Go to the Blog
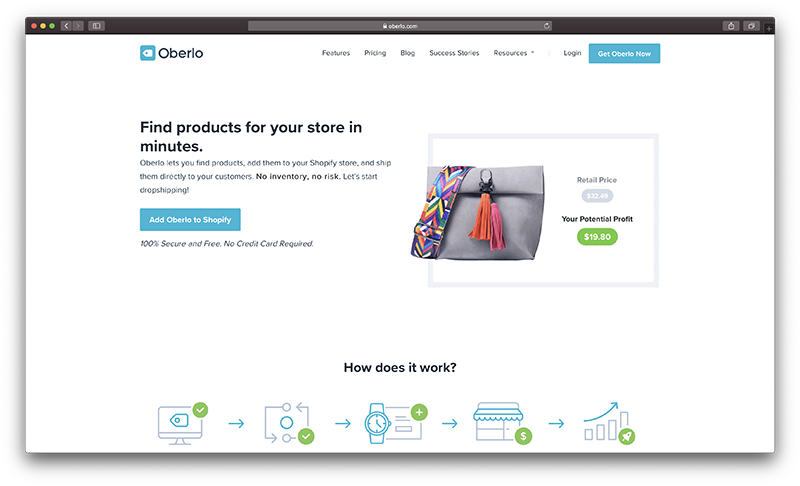 [x=407, y=53]
